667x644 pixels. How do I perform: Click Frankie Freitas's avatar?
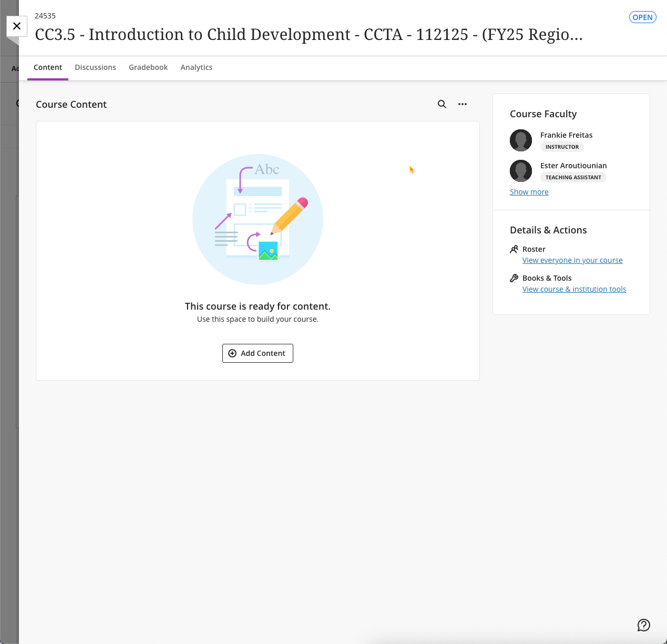(x=521, y=140)
